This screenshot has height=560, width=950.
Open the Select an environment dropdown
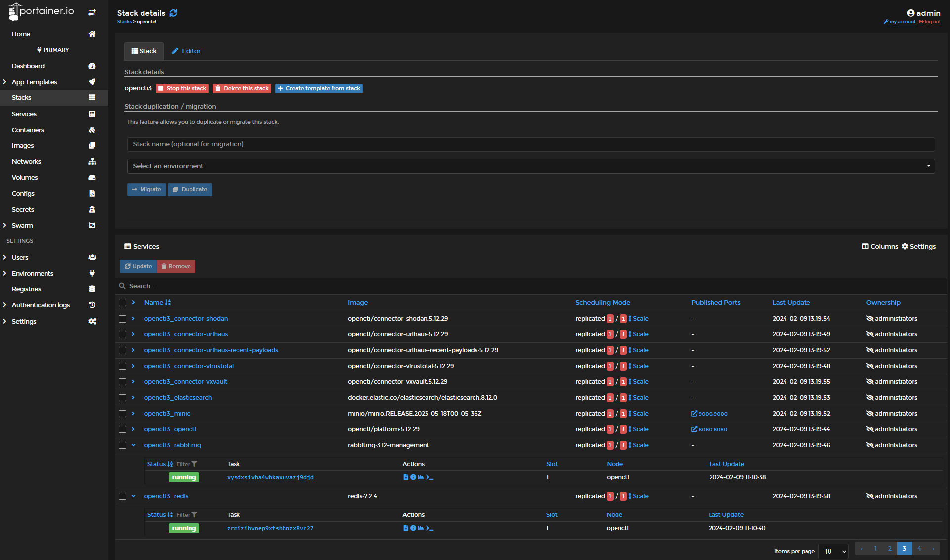pyautogui.click(x=530, y=166)
